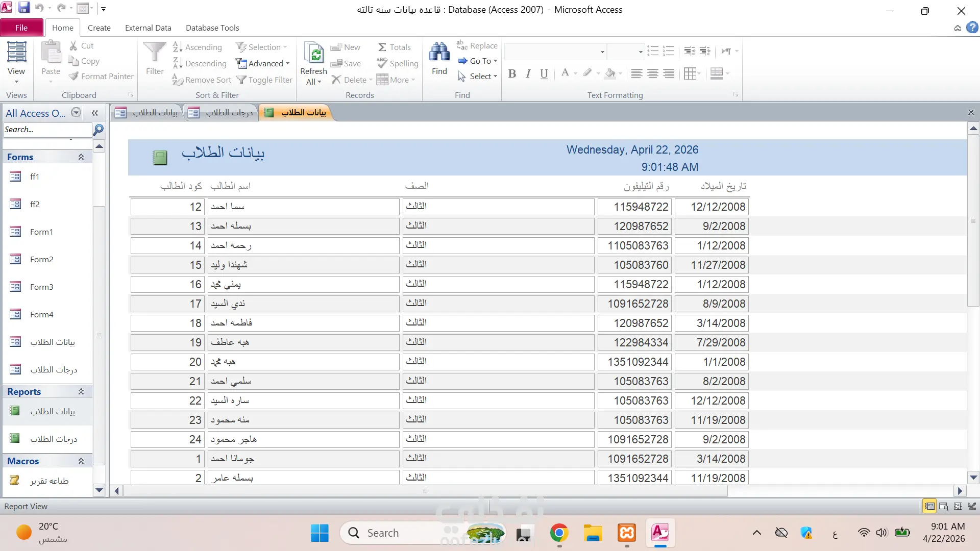Switch to the External Data tab
The image size is (980, 551).
(x=148, y=28)
